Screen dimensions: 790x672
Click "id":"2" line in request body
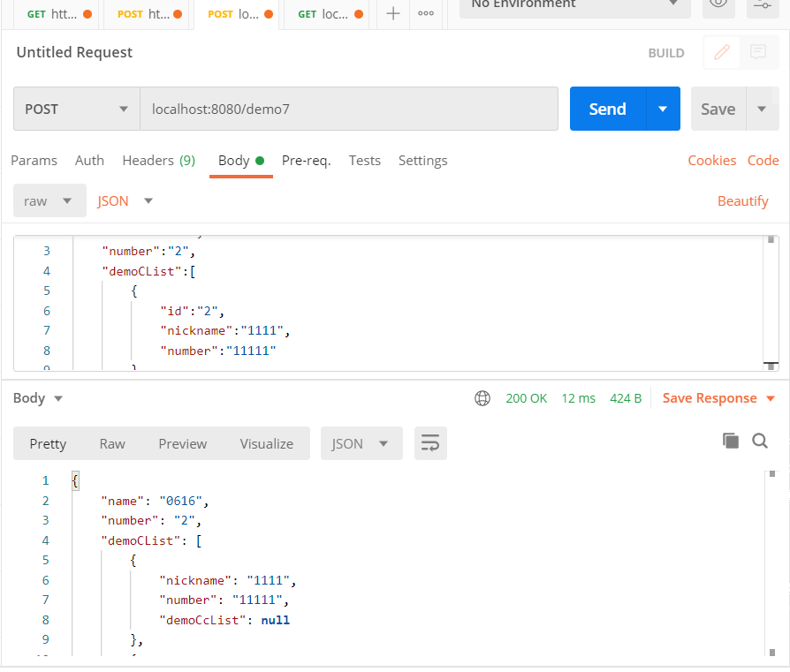pyautogui.click(x=193, y=311)
